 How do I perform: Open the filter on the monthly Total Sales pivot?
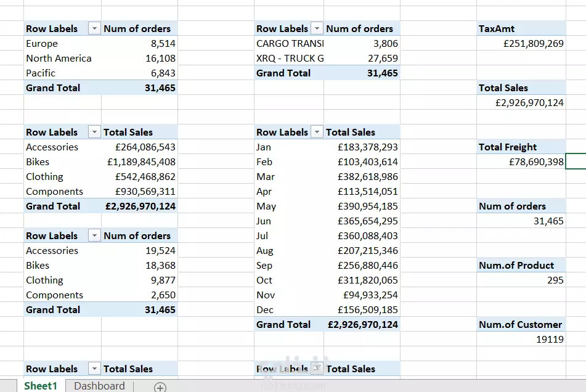click(x=317, y=132)
